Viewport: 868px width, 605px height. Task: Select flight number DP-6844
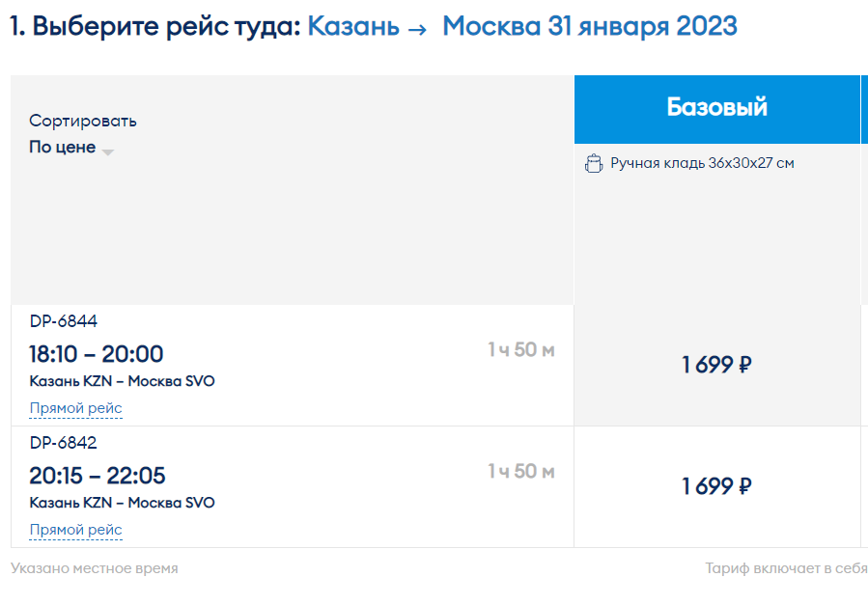pyautogui.click(x=63, y=321)
